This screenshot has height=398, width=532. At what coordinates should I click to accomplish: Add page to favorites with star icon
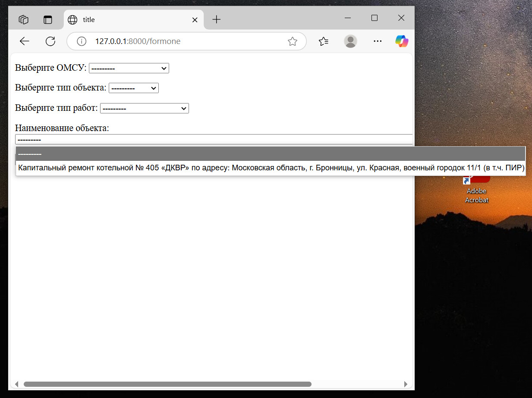coord(293,41)
